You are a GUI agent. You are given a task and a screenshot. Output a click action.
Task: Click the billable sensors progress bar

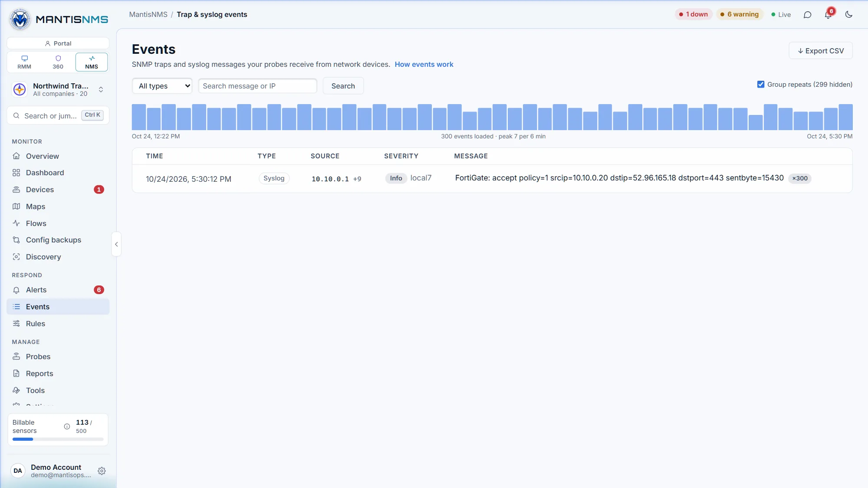click(58, 439)
